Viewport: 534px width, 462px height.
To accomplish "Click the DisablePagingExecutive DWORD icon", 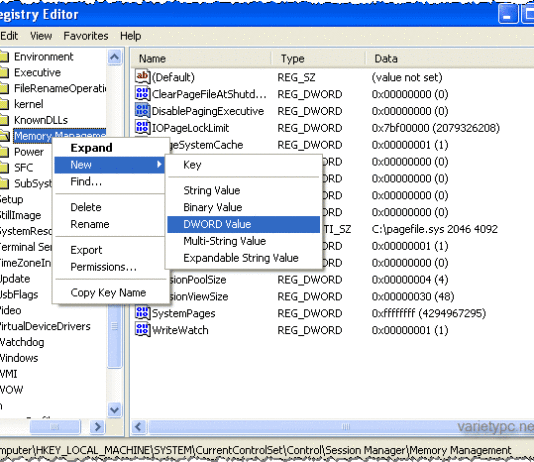I will 142,110.
